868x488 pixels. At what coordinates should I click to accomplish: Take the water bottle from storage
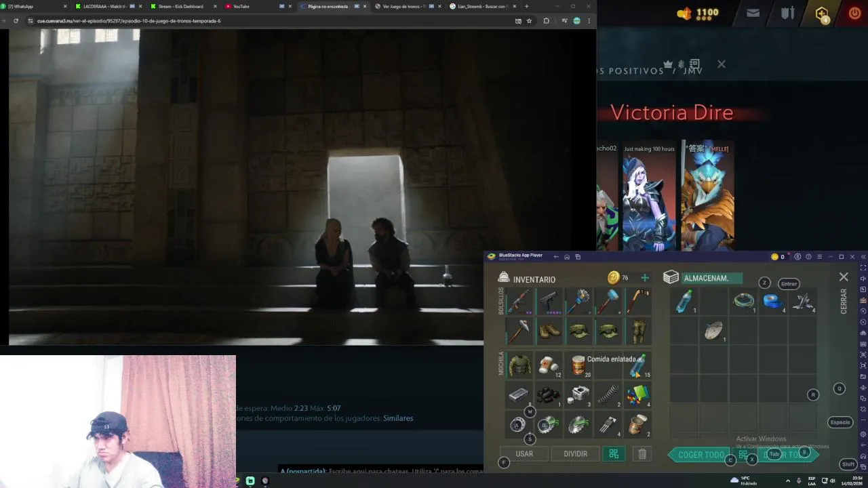pos(684,301)
